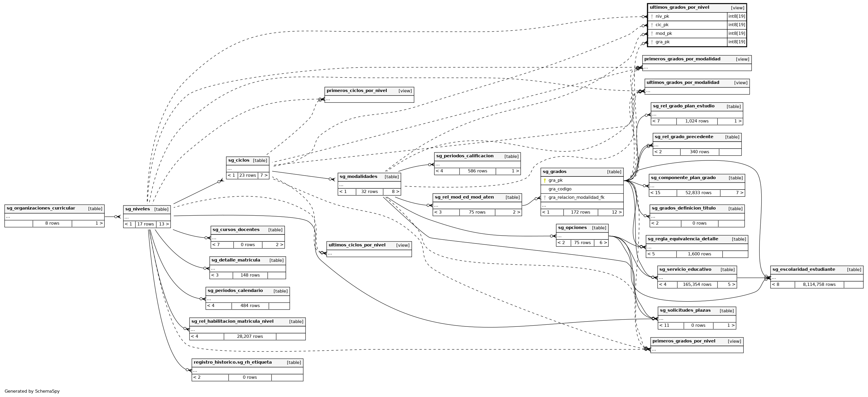Click the 'Generated by SchemaSpy' footer text
The image size is (868, 397).
pyautogui.click(x=32, y=391)
